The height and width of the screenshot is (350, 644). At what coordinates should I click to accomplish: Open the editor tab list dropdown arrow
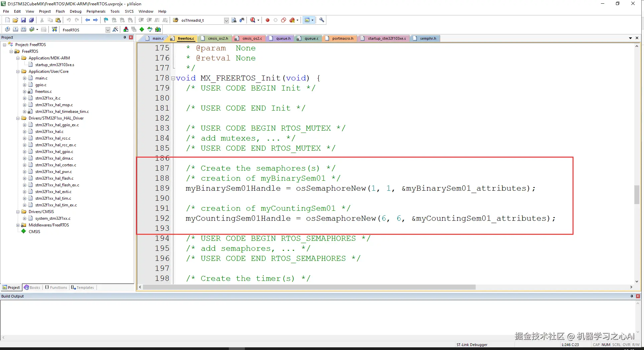tap(630, 38)
